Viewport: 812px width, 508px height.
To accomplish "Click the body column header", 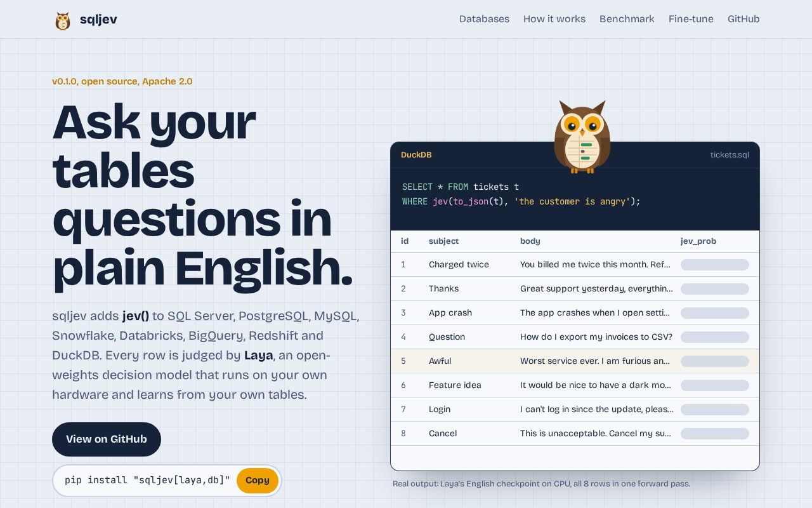I will coord(530,241).
